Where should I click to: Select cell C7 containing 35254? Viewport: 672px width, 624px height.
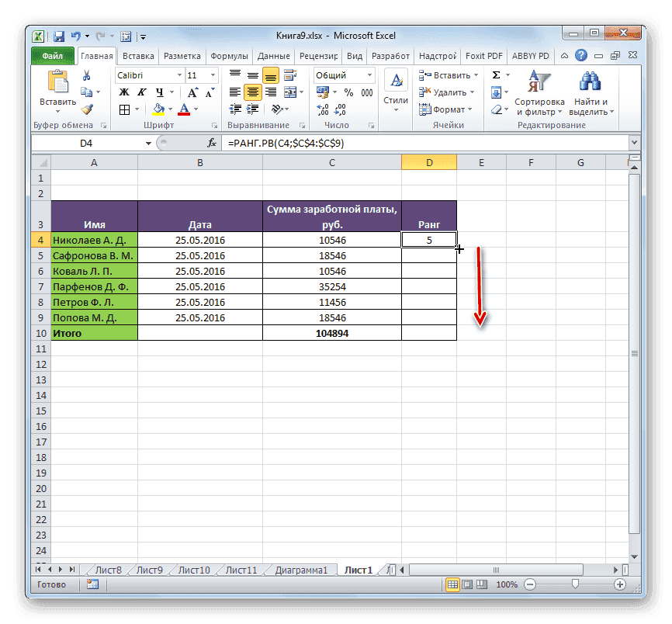(x=331, y=286)
